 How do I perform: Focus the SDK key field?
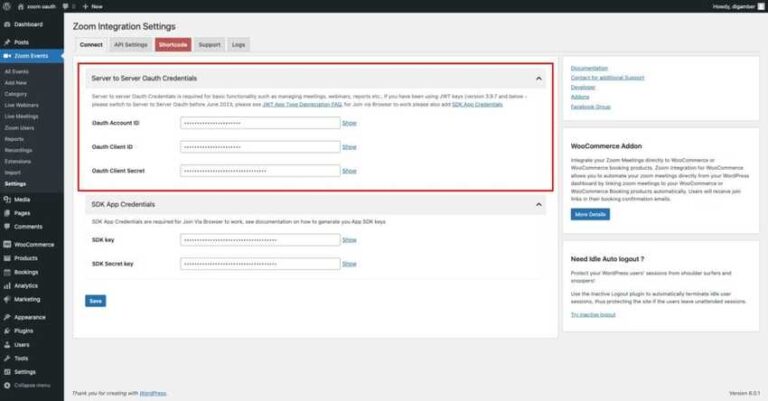[260, 240]
